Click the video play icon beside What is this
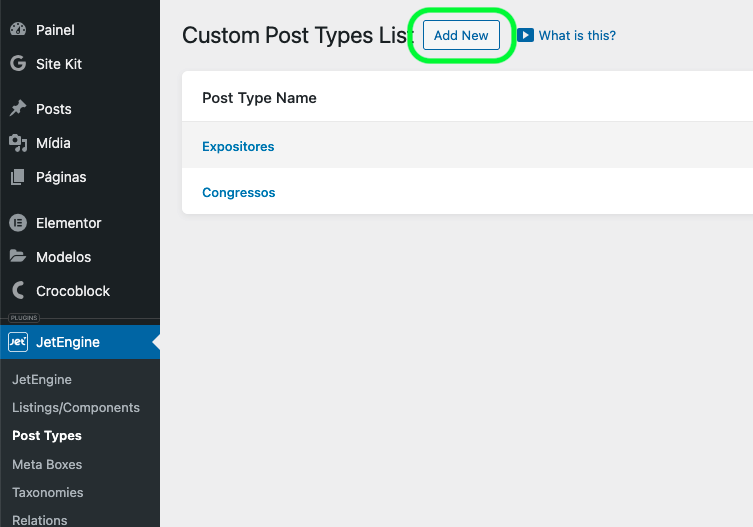 (x=525, y=35)
